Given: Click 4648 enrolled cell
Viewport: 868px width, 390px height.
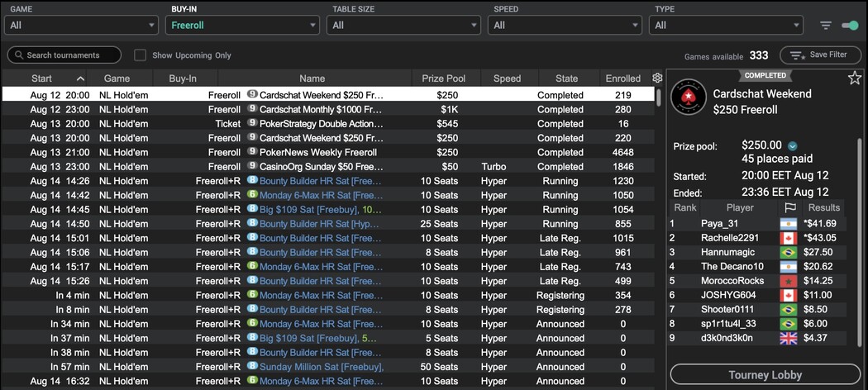Looking at the screenshot, I should (622, 152).
